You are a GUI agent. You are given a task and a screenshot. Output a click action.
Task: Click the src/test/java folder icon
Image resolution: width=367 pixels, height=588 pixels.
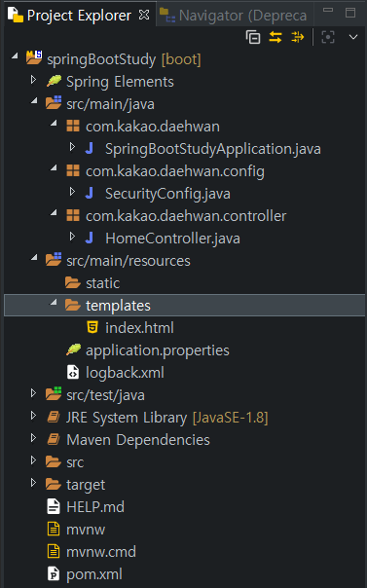[x=54, y=393]
